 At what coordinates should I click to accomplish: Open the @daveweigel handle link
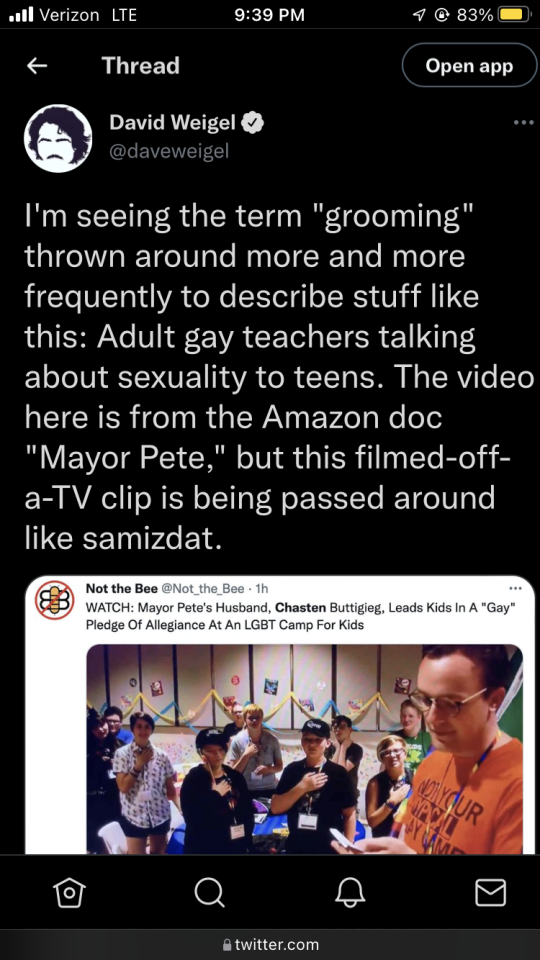169,151
